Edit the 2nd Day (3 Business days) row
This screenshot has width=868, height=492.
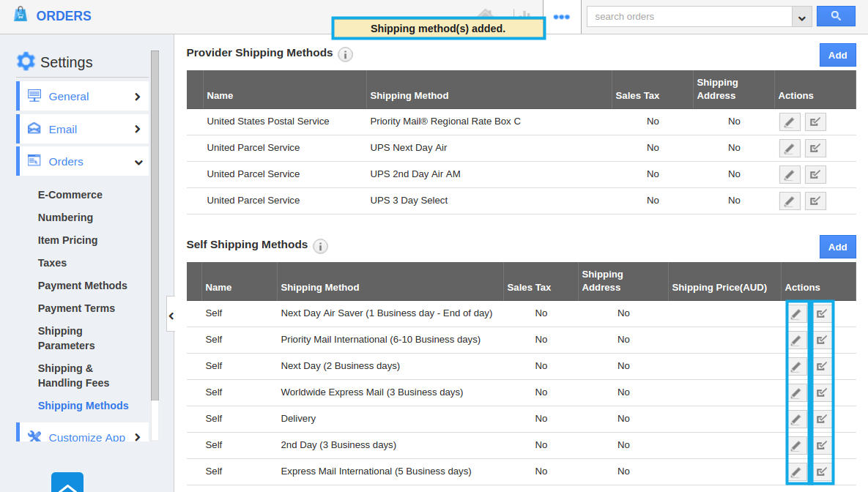click(x=796, y=446)
